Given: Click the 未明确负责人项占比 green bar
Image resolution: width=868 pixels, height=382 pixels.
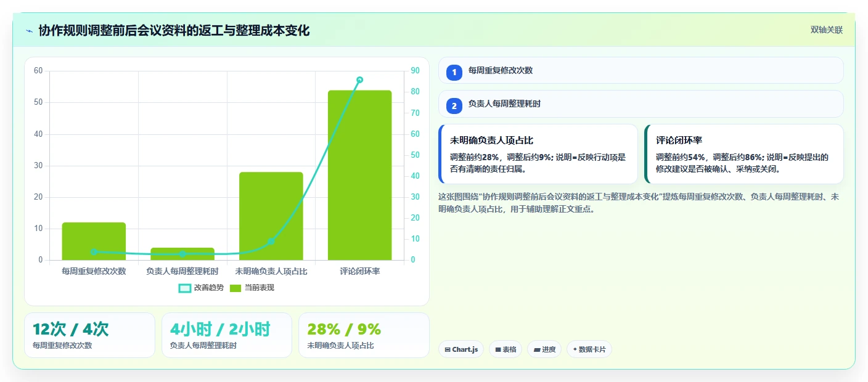Looking at the screenshot, I should pyautogui.click(x=271, y=216).
